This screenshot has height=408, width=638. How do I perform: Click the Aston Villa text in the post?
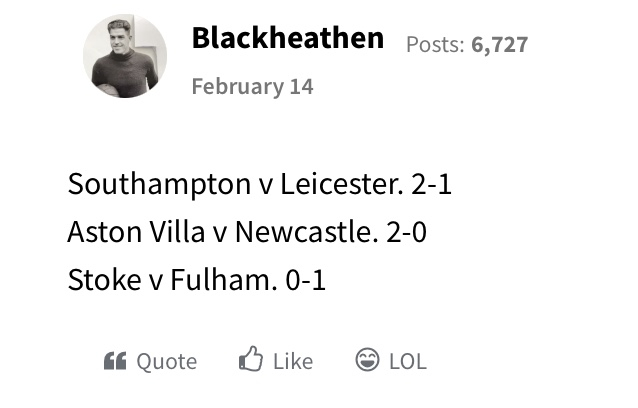[x=136, y=232]
